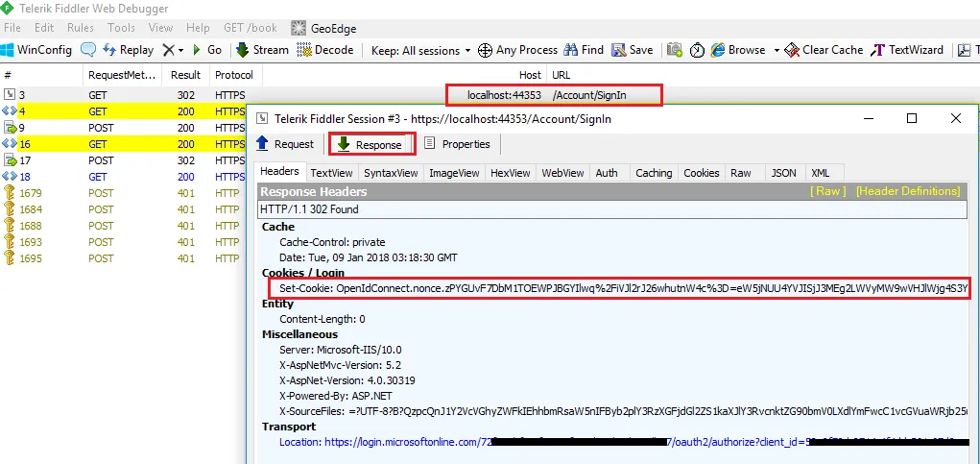The height and width of the screenshot is (464, 980).
Task: Open the File menu
Action: point(12,28)
